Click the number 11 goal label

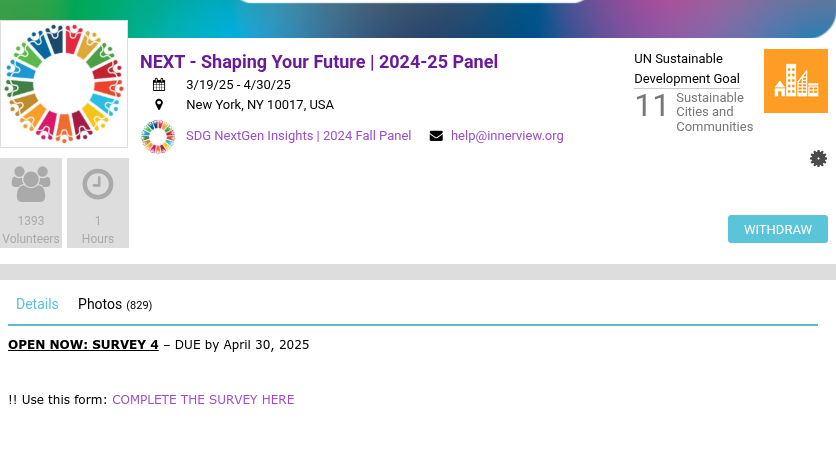652,106
